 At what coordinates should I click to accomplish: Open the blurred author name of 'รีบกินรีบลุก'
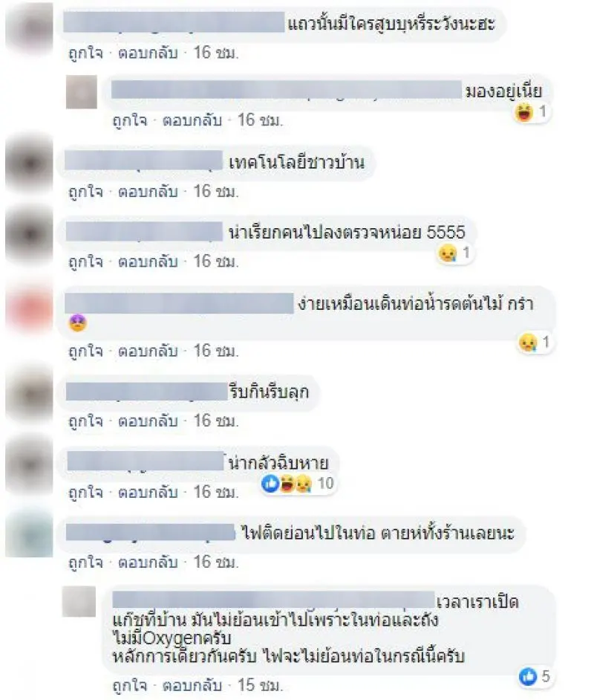tap(147, 392)
